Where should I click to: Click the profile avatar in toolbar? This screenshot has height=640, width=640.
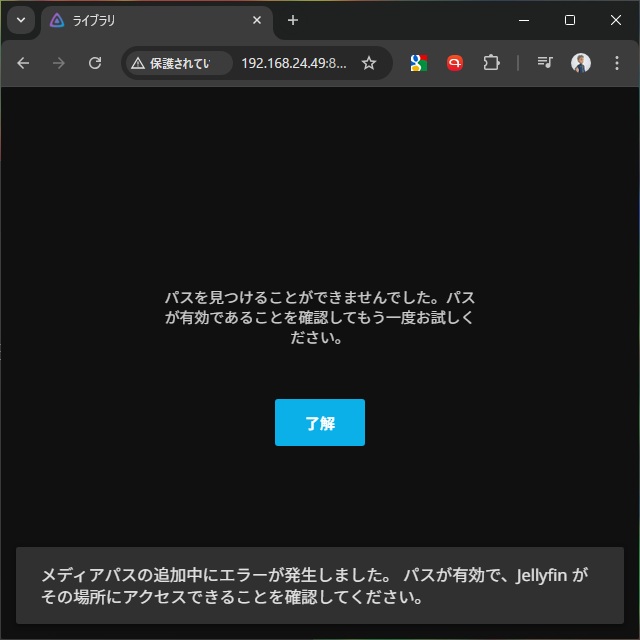pyautogui.click(x=581, y=63)
